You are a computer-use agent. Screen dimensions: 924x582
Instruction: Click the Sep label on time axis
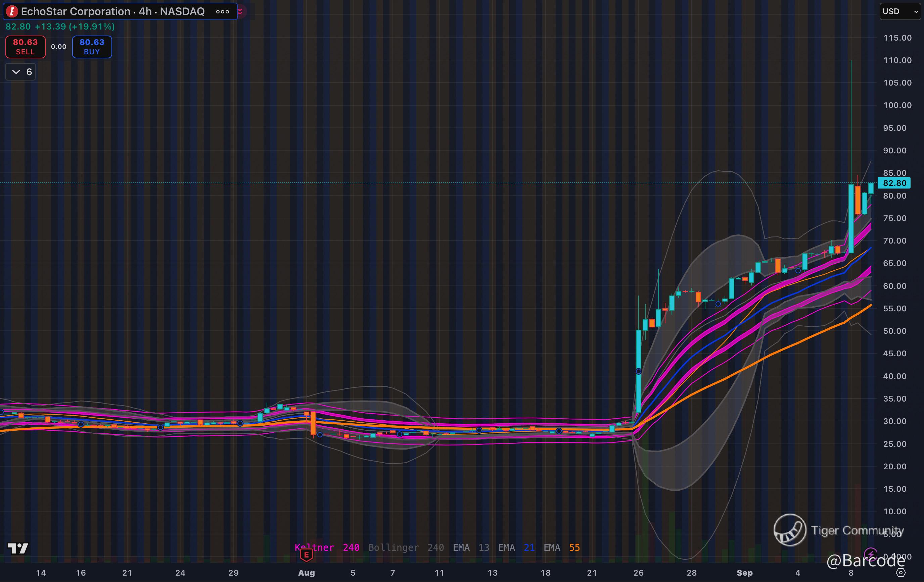[744, 573]
